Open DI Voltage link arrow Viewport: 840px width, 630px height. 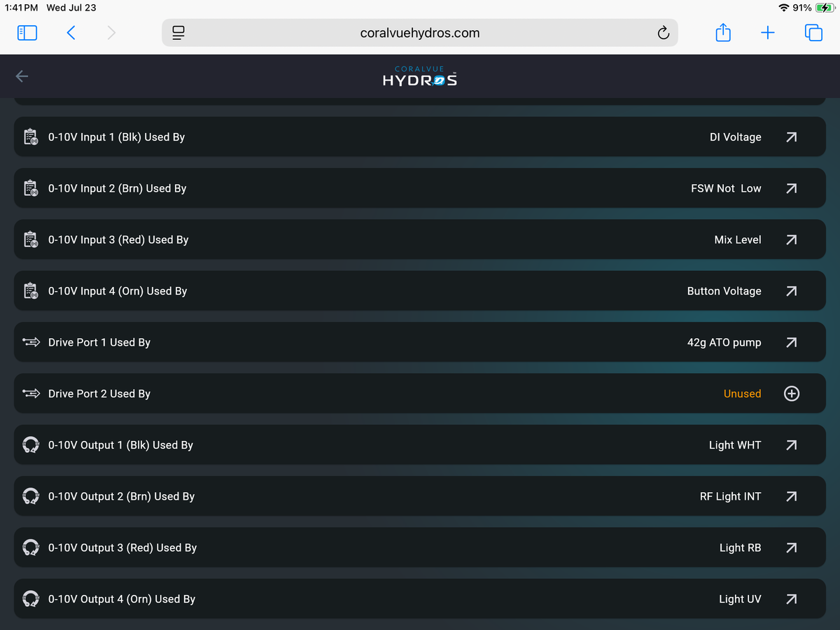pyautogui.click(x=791, y=137)
